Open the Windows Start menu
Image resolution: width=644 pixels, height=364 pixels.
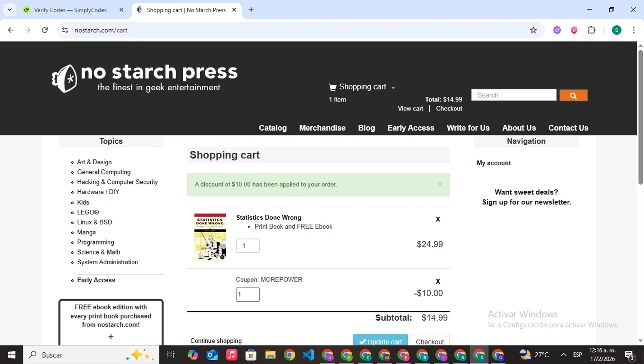[12, 355]
